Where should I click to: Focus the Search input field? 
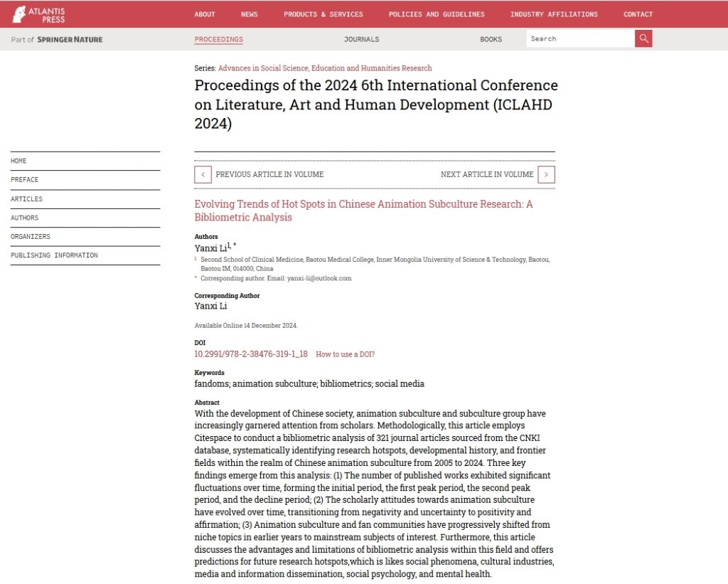point(580,38)
